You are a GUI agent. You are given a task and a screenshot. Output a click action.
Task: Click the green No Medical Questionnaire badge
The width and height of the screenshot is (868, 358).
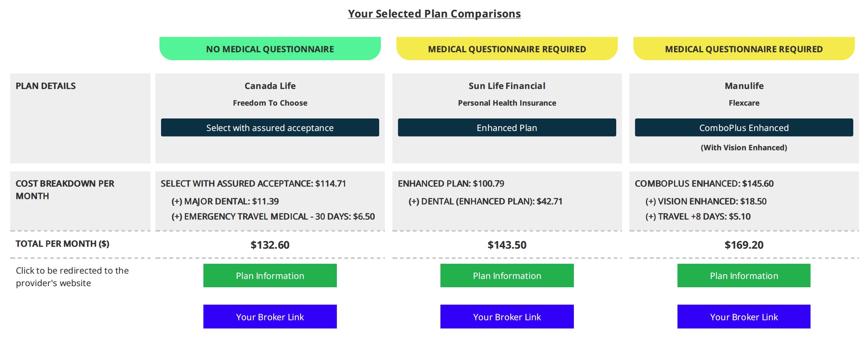(x=270, y=49)
